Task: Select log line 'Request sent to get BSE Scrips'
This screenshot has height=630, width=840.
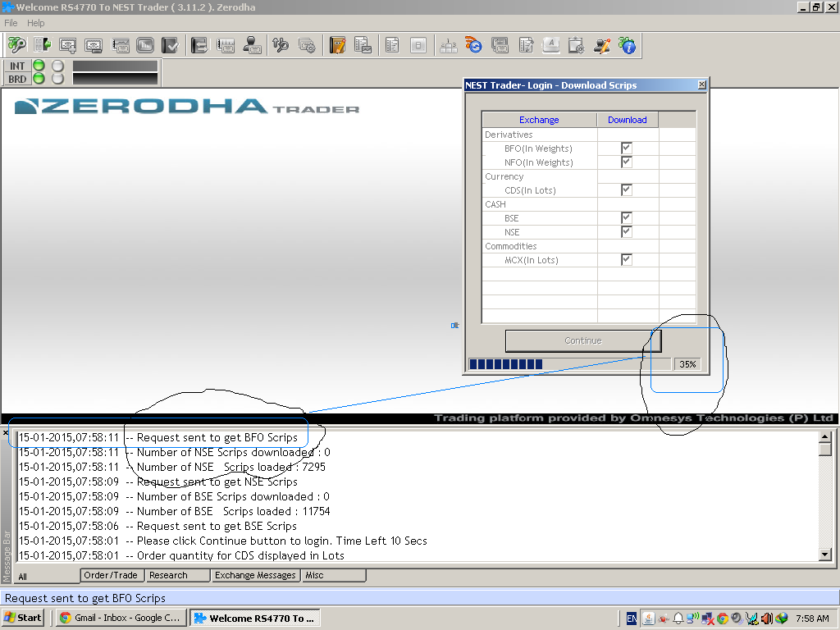Action: pos(157,526)
